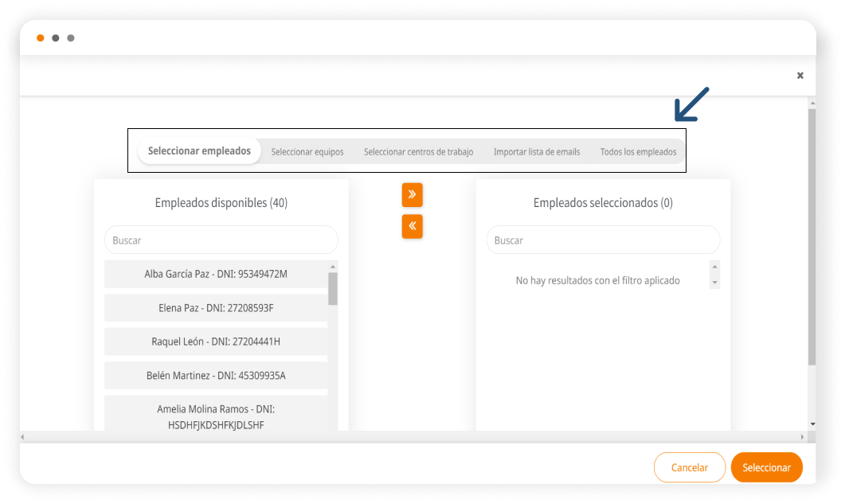Pick Elena Paz from available employees

[215, 307]
